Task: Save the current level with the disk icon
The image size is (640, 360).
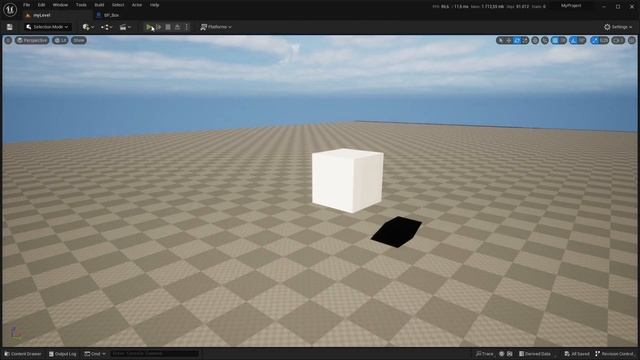Action: pyautogui.click(x=9, y=27)
